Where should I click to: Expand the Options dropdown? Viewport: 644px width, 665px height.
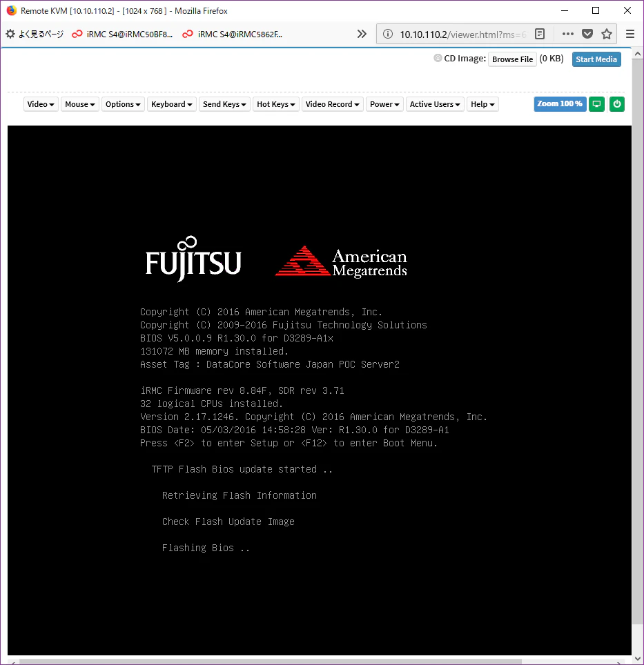tap(123, 104)
